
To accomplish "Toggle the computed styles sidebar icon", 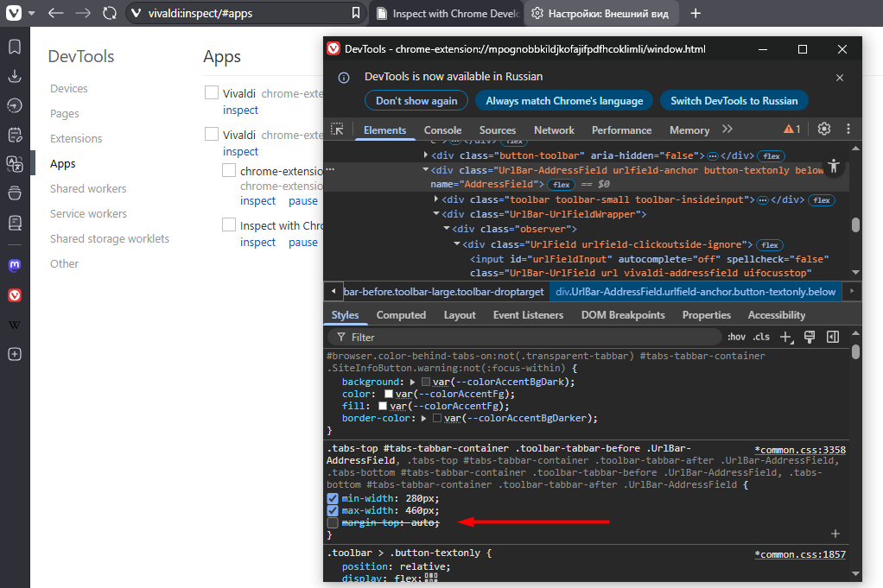I will click(833, 337).
